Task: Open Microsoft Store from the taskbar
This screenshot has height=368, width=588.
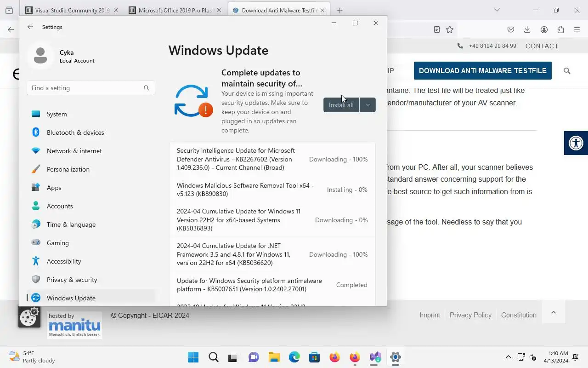Action: click(315, 357)
